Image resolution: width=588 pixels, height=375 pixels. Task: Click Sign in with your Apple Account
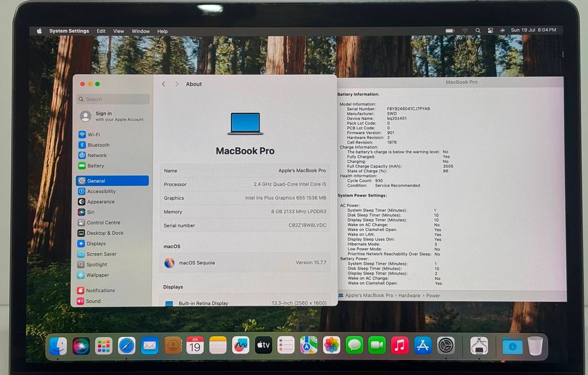113,116
